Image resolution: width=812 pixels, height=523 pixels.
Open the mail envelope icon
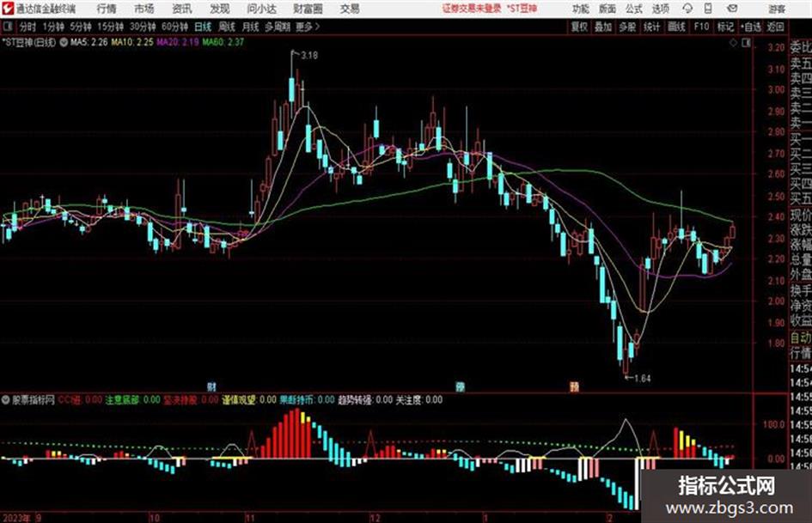(732, 9)
